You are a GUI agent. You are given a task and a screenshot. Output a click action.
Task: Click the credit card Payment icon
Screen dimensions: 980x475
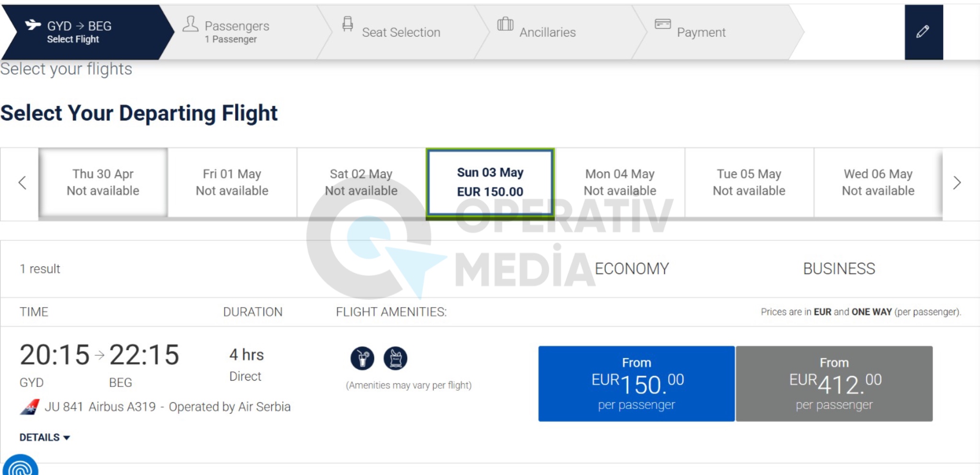click(x=663, y=24)
